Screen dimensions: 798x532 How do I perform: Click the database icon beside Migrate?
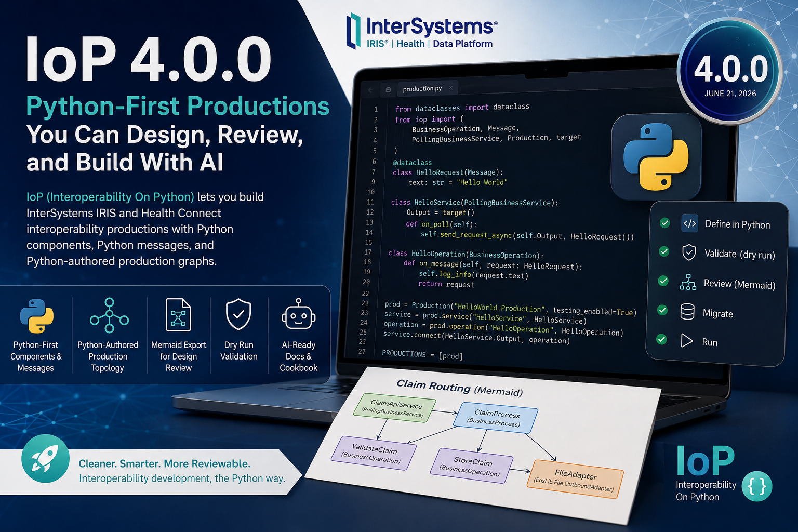pos(687,312)
